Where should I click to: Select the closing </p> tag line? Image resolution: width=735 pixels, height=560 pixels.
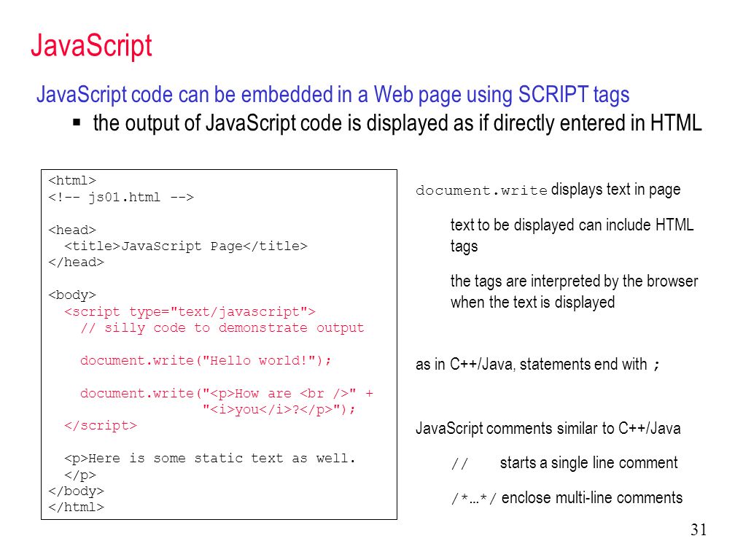click(x=80, y=475)
